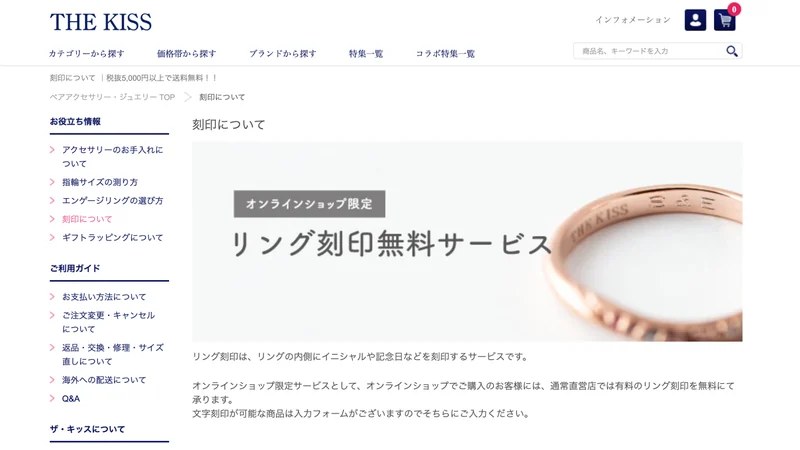This screenshot has width=800, height=450.
Task: Open the shopping cart icon
Action: pyautogui.click(x=724, y=20)
